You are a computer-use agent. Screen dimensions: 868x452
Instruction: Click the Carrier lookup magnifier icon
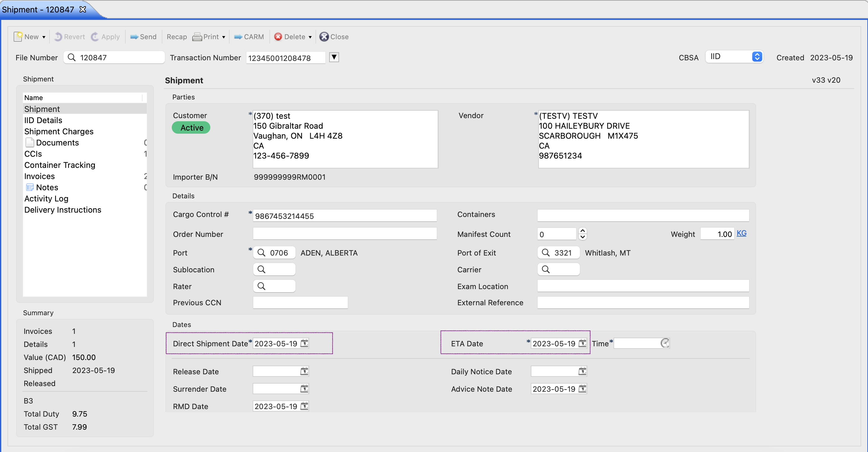pos(545,269)
